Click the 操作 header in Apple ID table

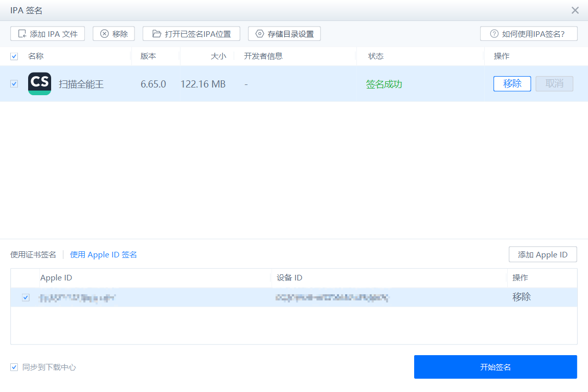[x=520, y=278]
